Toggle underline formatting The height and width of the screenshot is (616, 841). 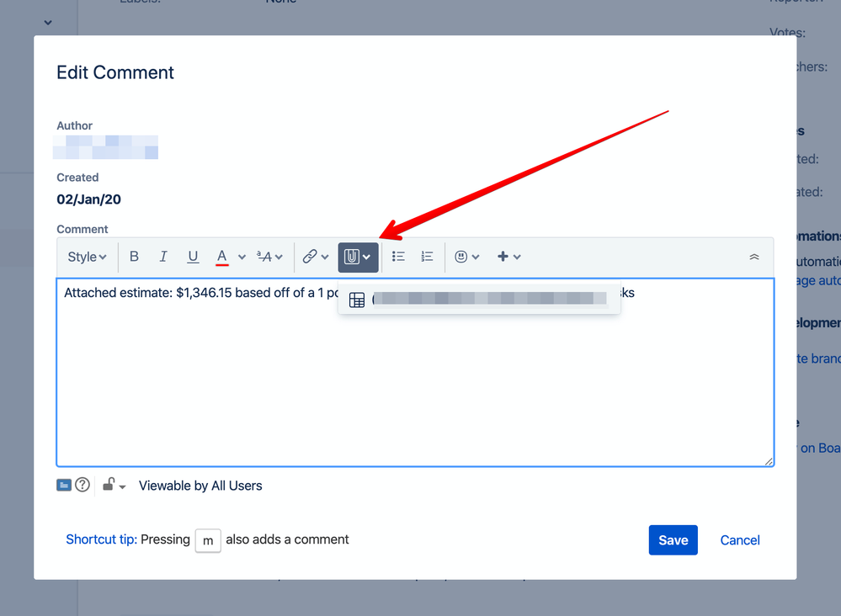(x=193, y=257)
